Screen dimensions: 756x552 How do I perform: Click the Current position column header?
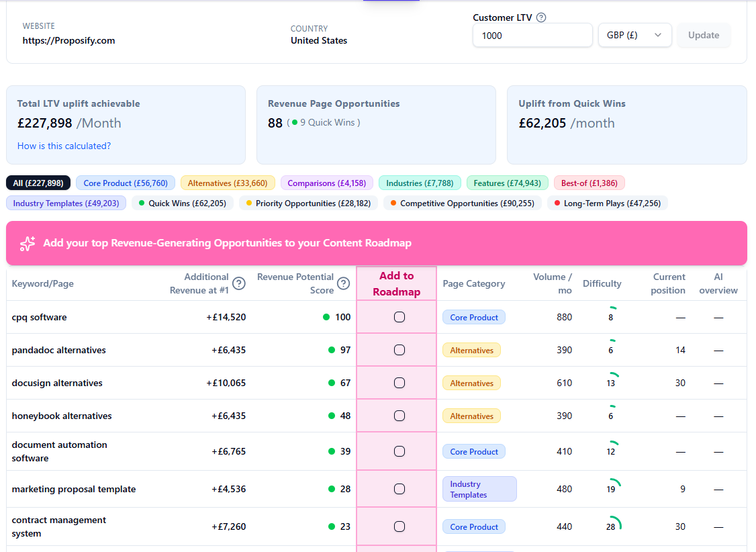(x=668, y=283)
